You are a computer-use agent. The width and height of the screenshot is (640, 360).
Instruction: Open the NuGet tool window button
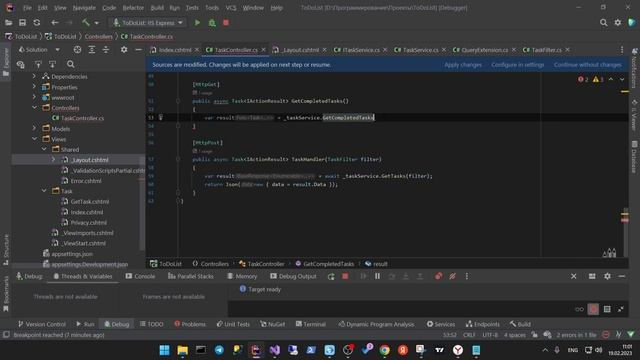point(273,324)
